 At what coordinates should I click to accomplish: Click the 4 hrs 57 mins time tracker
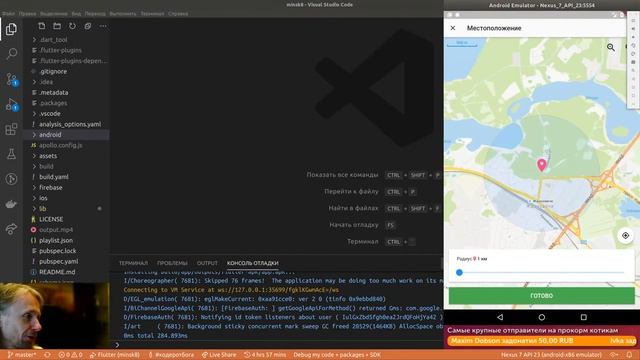[x=265, y=355]
